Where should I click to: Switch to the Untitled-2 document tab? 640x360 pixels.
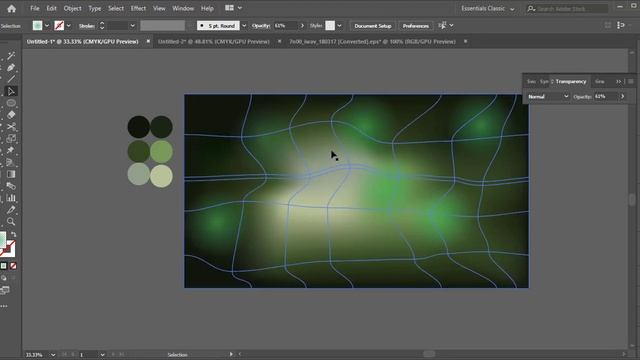pos(213,42)
